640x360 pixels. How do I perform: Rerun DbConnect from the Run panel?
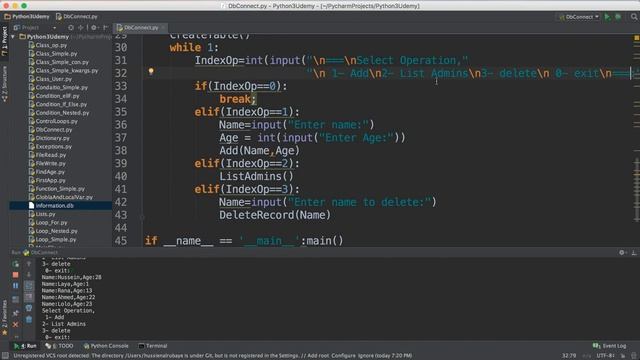click(16, 264)
